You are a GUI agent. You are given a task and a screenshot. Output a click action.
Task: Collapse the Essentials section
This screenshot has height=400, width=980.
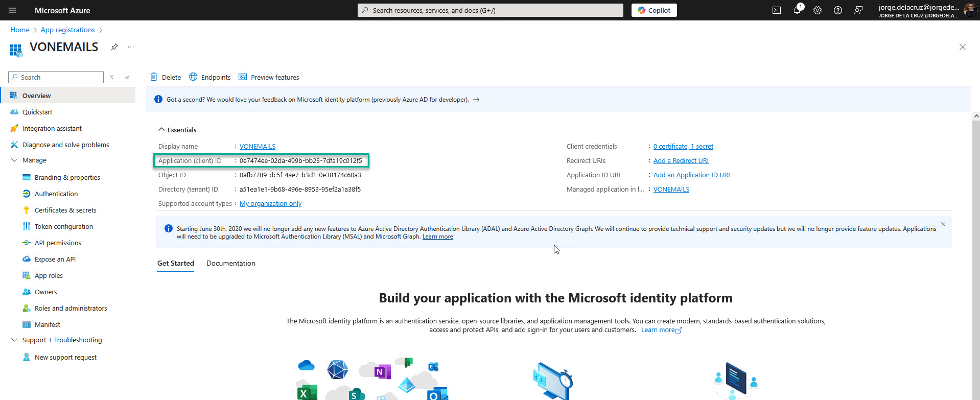pos(161,130)
